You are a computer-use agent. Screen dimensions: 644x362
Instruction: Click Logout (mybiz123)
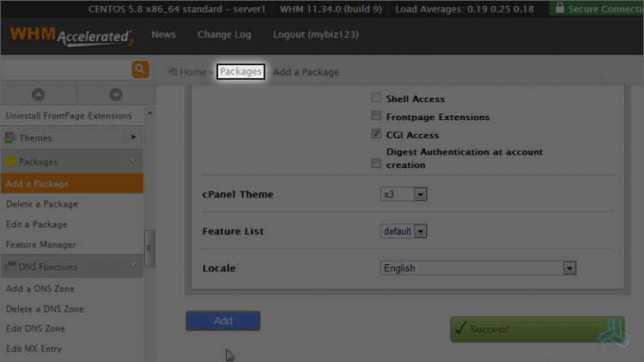coord(316,34)
